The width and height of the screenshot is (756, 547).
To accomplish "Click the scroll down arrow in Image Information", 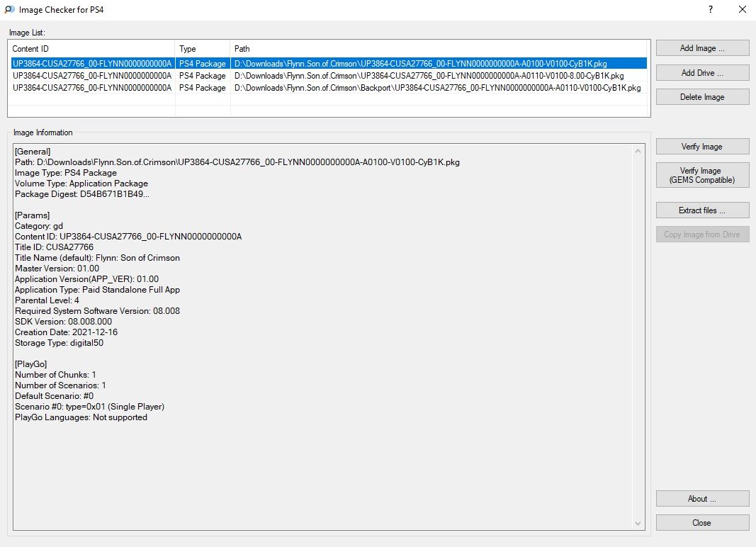I will [x=638, y=524].
